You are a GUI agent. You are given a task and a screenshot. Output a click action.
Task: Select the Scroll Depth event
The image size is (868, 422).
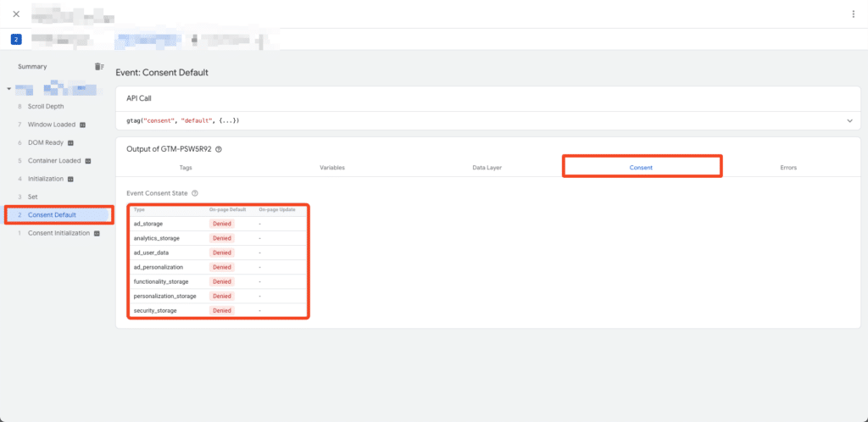[x=46, y=106]
